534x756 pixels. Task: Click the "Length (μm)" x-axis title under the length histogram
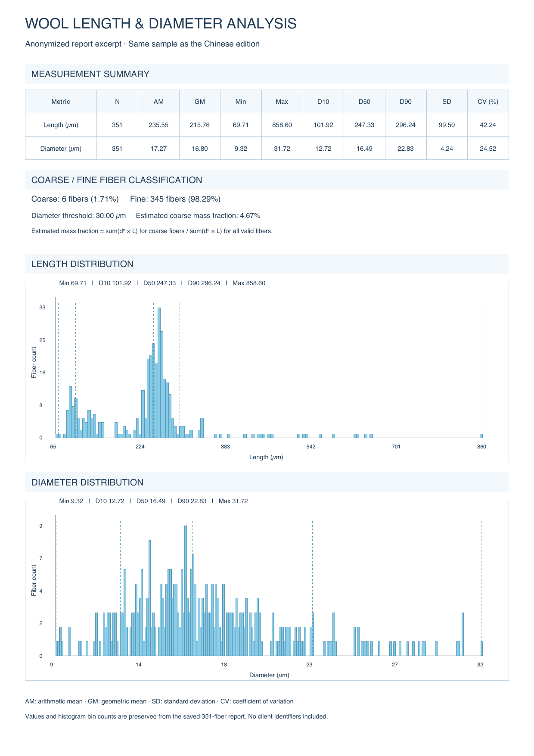[266, 457]
